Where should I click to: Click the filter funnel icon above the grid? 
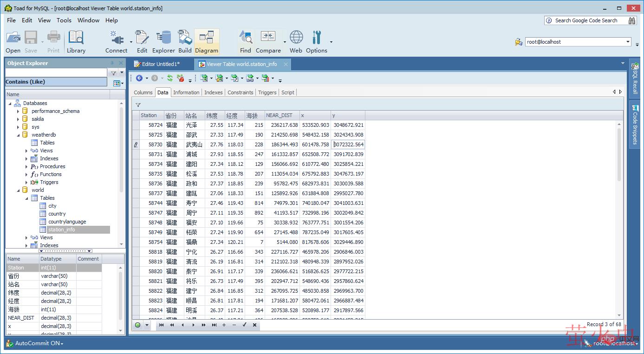[x=138, y=105]
